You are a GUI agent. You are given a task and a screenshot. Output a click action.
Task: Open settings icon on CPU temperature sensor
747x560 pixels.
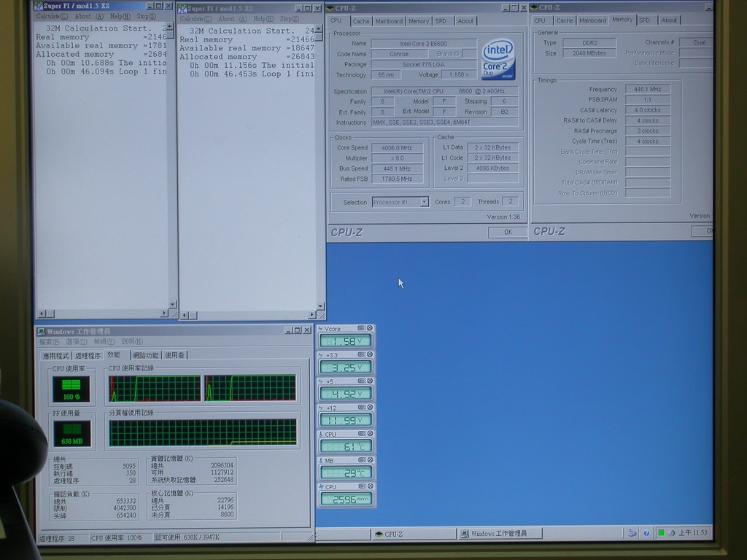(x=362, y=433)
